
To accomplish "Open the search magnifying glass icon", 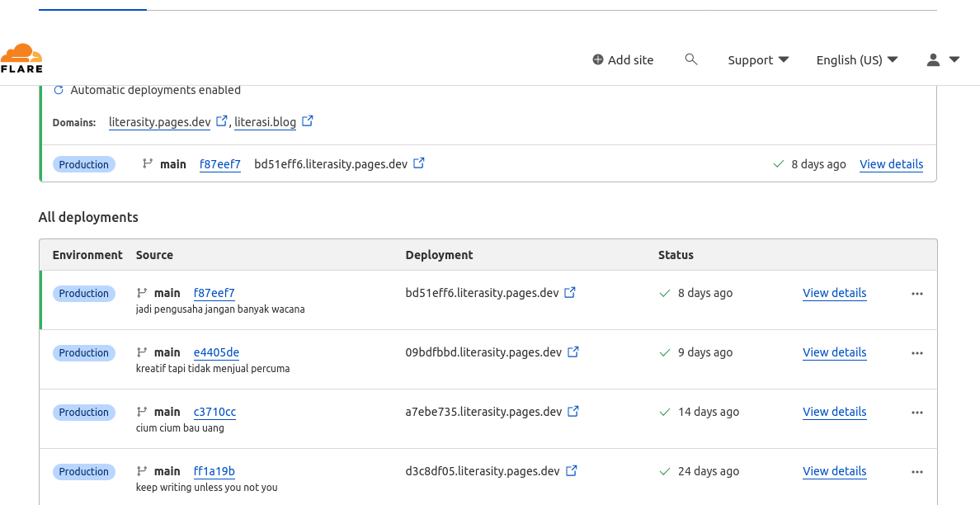I will pyautogui.click(x=691, y=59).
